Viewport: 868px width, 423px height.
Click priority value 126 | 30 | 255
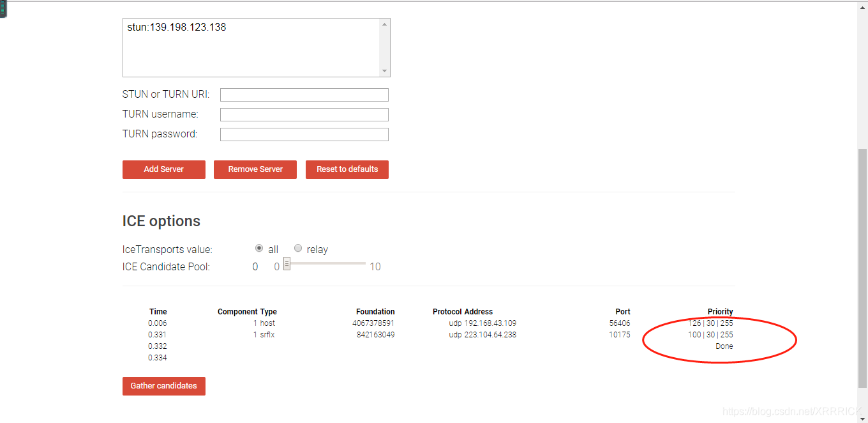(710, 323)
